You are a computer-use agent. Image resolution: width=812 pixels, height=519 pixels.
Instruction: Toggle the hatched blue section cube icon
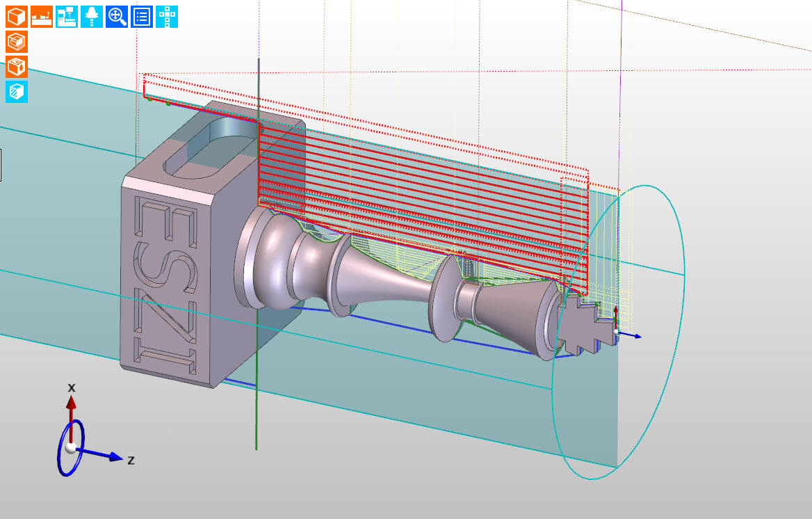tap(17, 92)
